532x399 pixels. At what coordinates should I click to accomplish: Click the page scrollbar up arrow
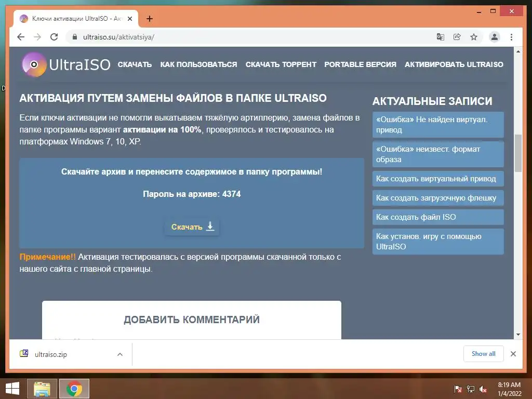point(518,51)
